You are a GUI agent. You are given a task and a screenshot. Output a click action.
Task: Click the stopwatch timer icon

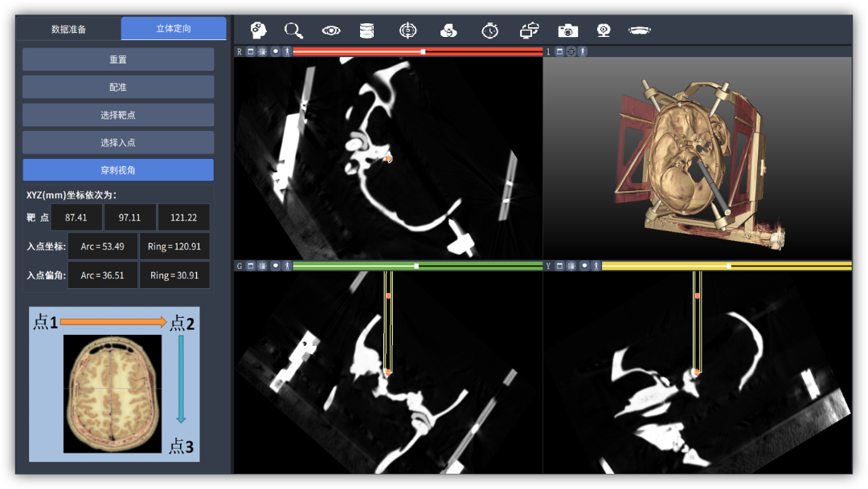pyautogui.click(x=490, y=31)
